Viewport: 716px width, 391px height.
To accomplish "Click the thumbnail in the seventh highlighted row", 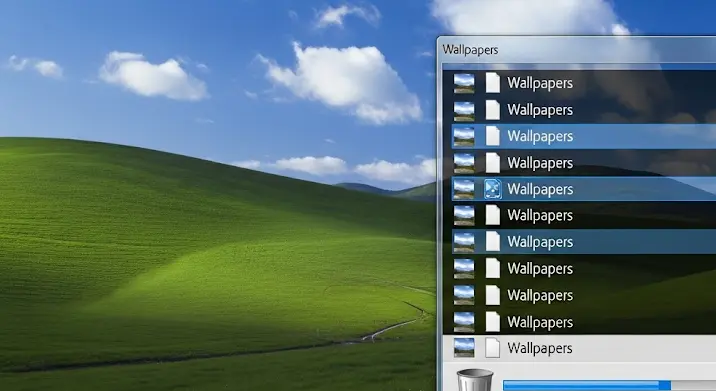I will 463,242.
